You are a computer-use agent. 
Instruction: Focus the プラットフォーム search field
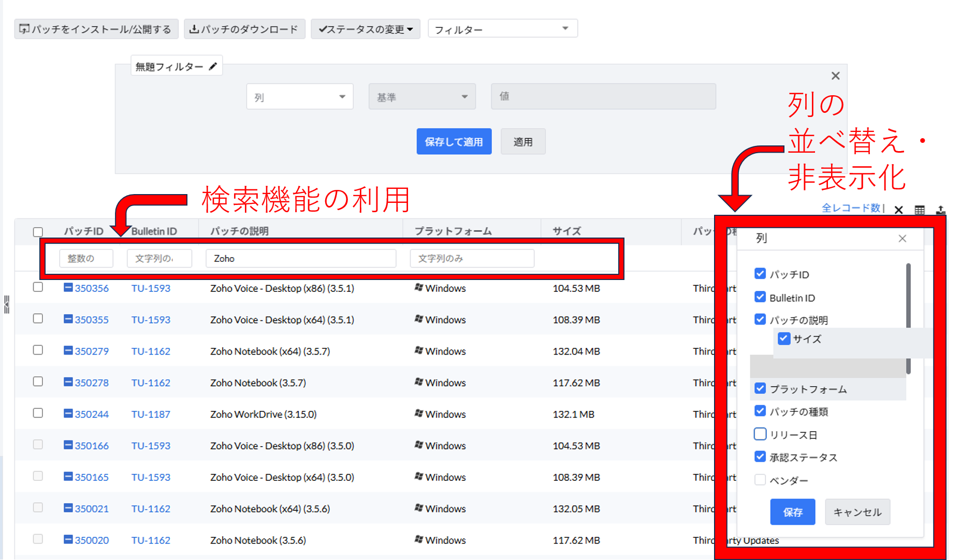[x=472, y=258]
